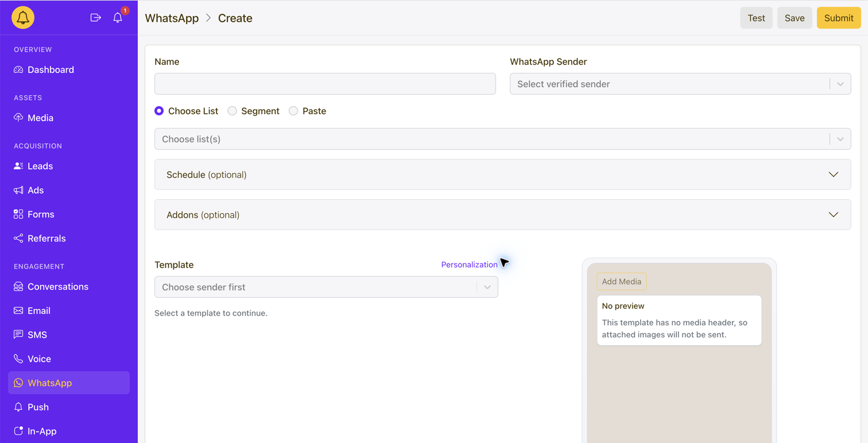Click the Voice phone icon
Viewport: 868px width, 443px height.
(18, 359)
